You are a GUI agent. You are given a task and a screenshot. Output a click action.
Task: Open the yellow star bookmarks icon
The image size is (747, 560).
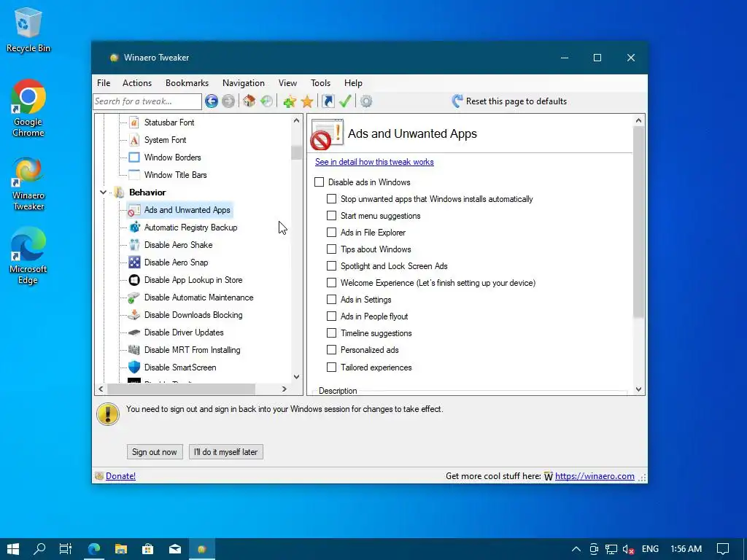[307, 101]
